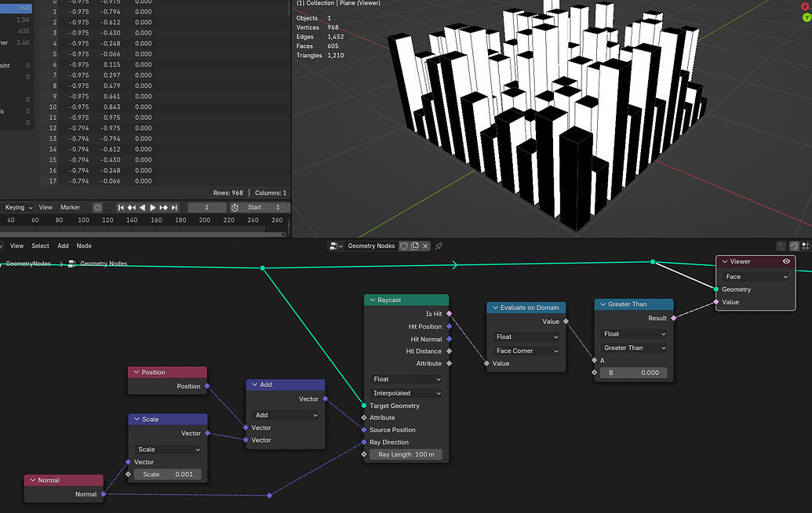Click the timeline horizontal scrollbar
Viewport: 812px width, 513px height.
click(144, 235)
